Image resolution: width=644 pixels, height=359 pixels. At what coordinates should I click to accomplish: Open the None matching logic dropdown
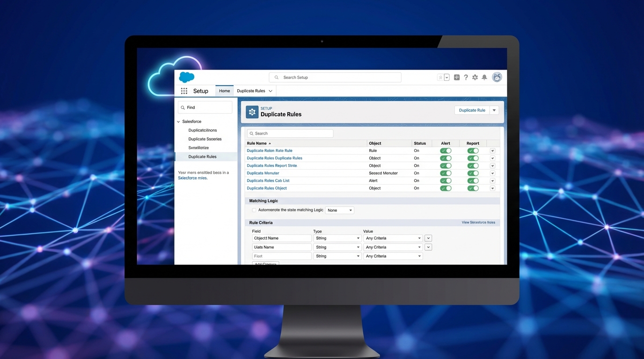click(339, 210)
